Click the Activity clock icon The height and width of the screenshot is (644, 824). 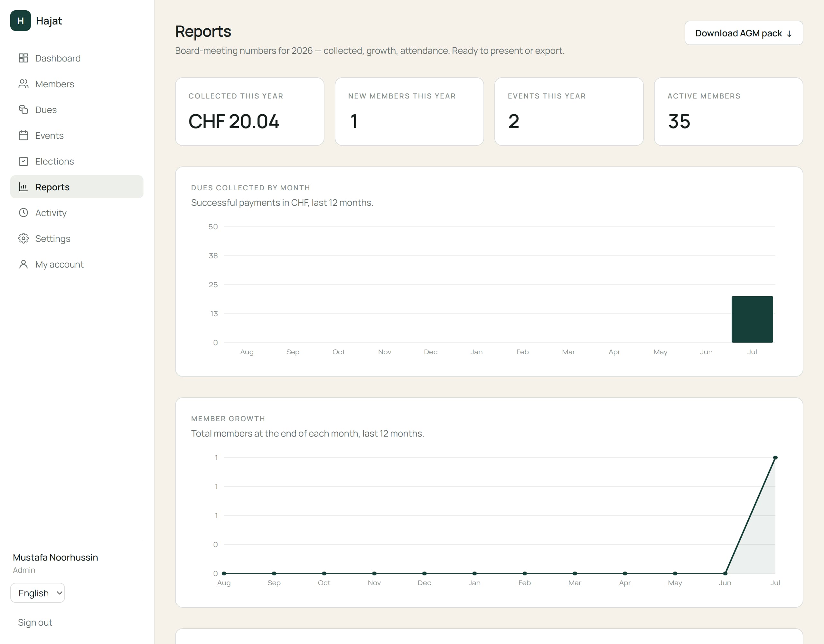click(23, 213)
